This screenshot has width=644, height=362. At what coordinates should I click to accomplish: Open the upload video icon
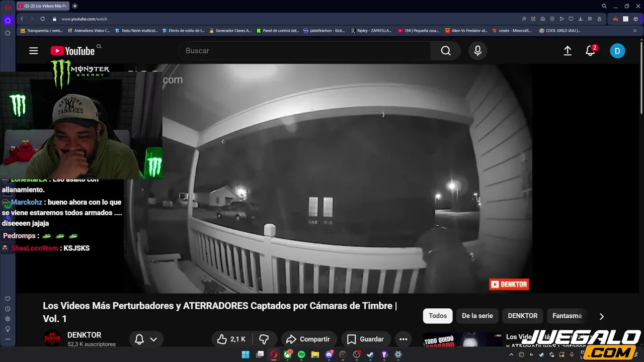pyautogui.click(x=568, y=51)
